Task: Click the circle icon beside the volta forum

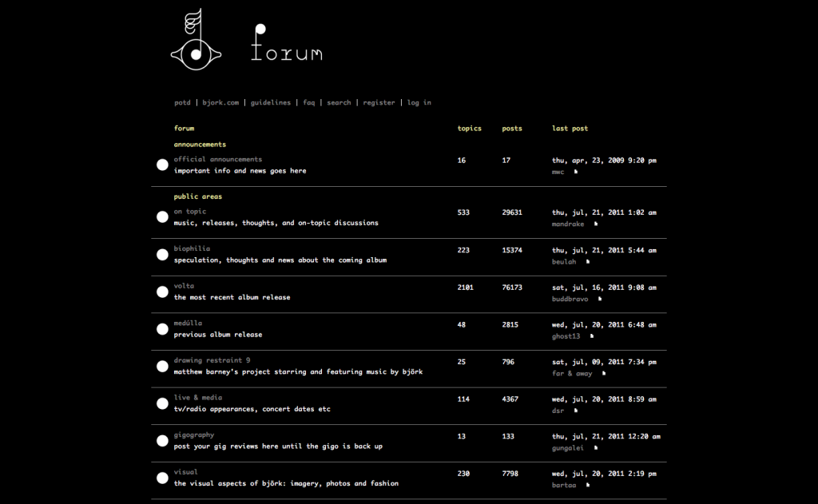Action: tap(162, 292)
